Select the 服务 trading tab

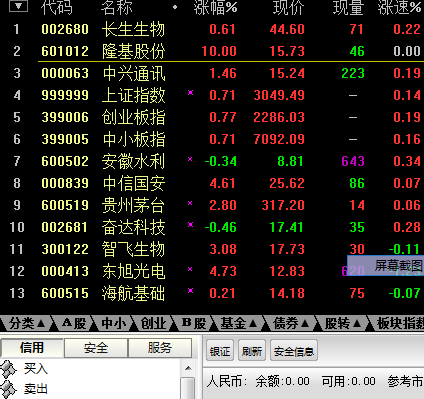tap(160, 348)
